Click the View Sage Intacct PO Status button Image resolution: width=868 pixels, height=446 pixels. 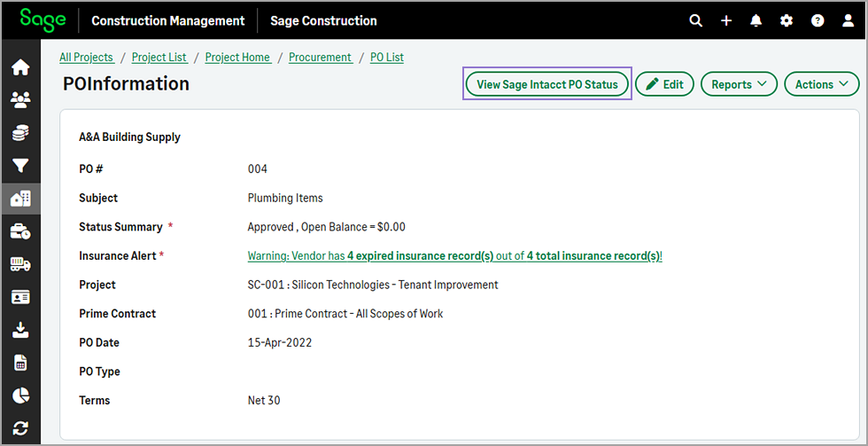point(547,84)
